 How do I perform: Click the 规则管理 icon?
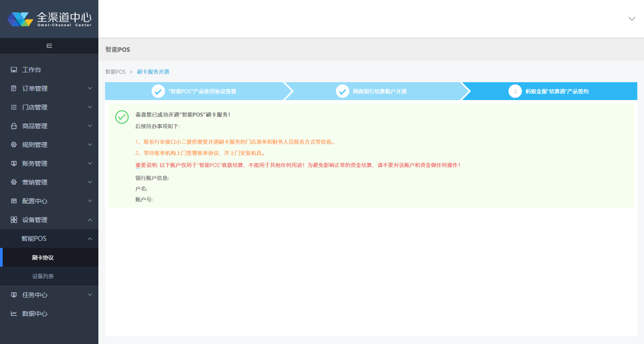[x=14, y=145]
